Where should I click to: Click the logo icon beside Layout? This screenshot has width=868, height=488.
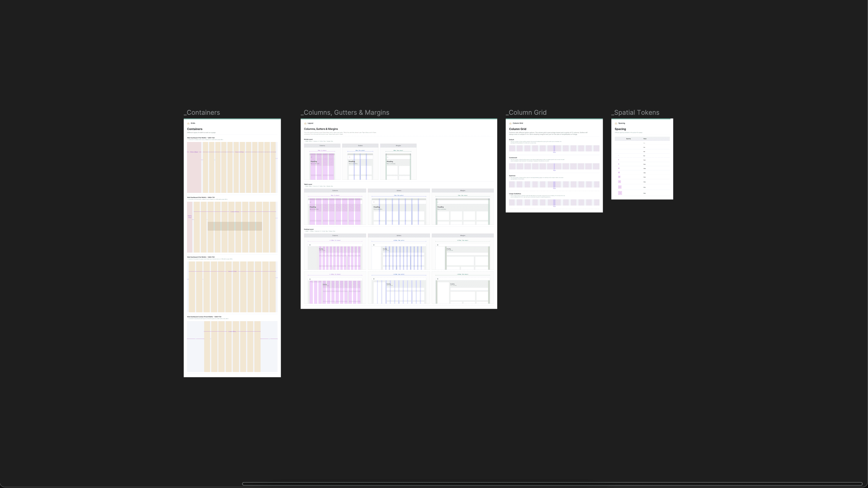(x=305, y=123)
